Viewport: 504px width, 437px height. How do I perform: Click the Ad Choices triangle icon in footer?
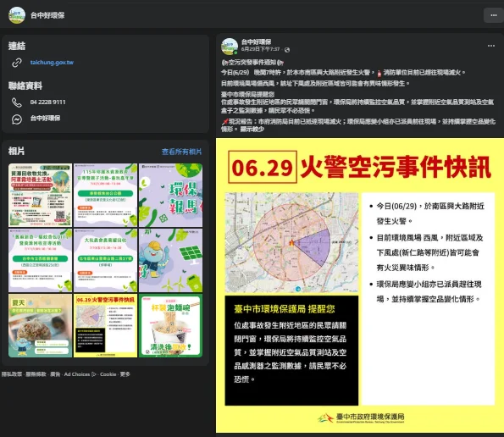click(x=94, y=374)
